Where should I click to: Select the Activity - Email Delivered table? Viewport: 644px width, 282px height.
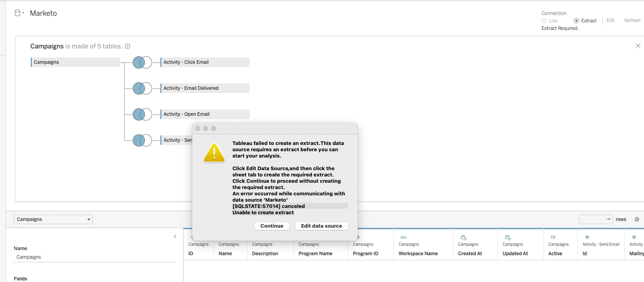205,88
